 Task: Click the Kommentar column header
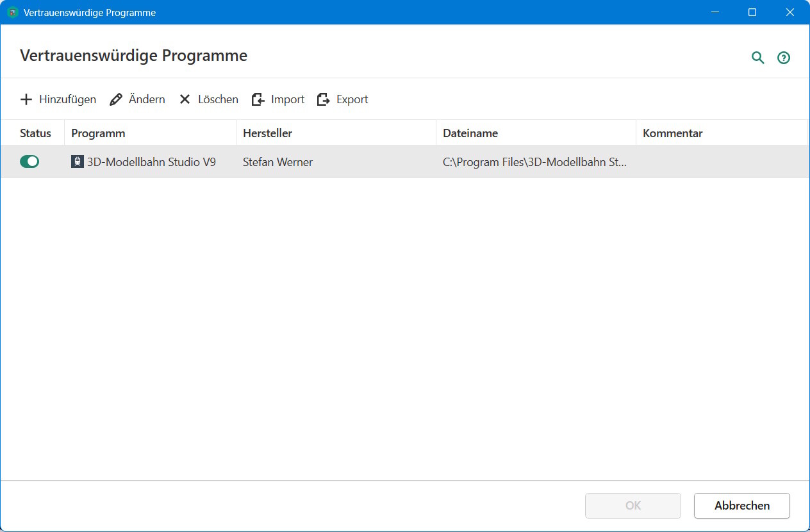pos(672,133)
